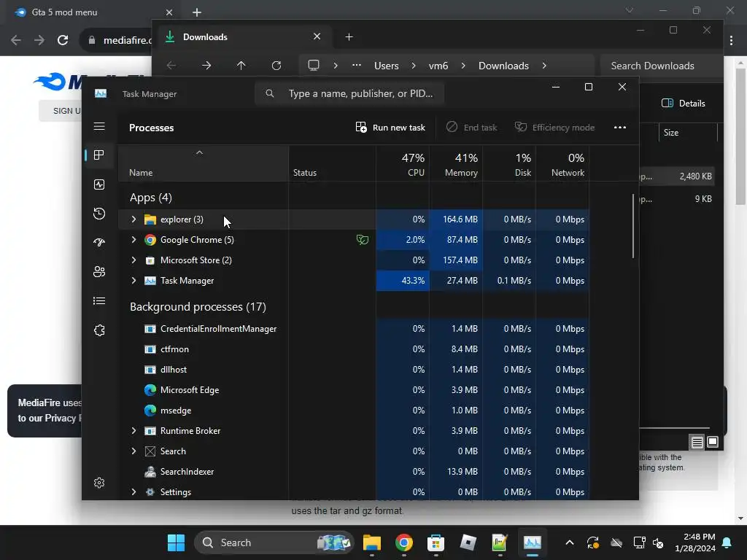This screenshot has width=747, height=560.
Task: Select the SearchIndexer process row
Action: point(354,472)
